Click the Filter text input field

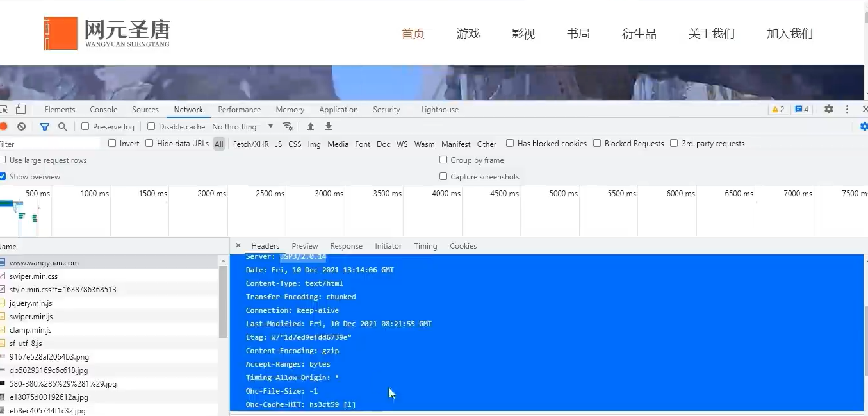pos(51,144)
